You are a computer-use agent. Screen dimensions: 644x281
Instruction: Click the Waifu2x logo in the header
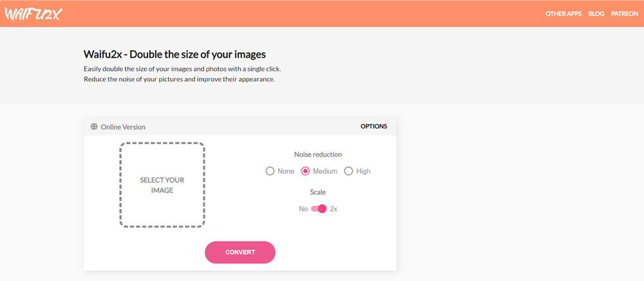[x=32, y=14]
